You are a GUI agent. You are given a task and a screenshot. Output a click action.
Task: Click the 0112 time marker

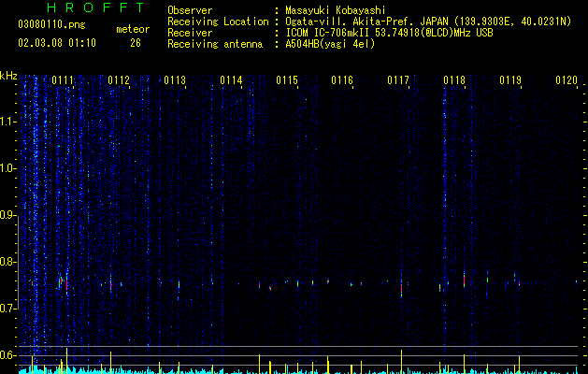(x=119, y=80)
